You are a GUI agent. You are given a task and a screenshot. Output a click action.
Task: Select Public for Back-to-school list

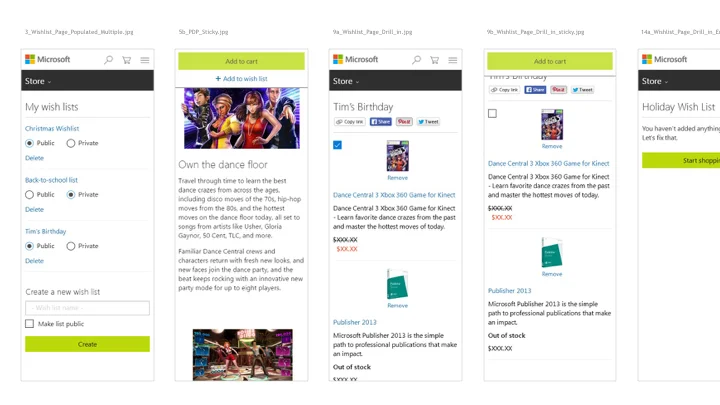(29, 195)
